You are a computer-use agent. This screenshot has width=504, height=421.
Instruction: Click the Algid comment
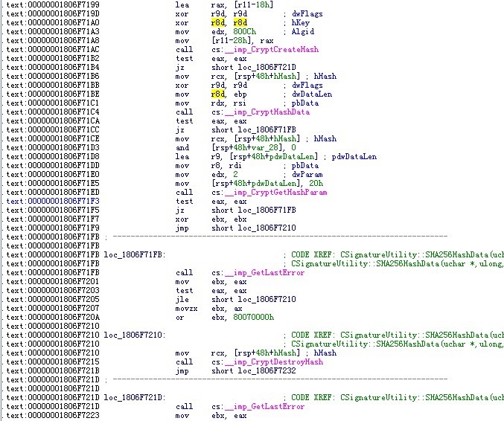(303, 31)
